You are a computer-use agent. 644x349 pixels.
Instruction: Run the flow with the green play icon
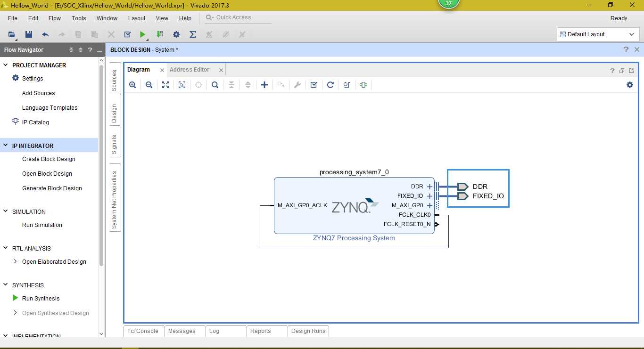click(x=143, y=34)
